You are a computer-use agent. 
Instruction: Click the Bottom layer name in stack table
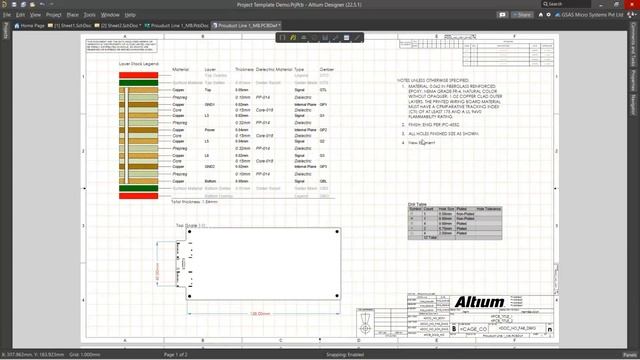click(x=210, y=181)
